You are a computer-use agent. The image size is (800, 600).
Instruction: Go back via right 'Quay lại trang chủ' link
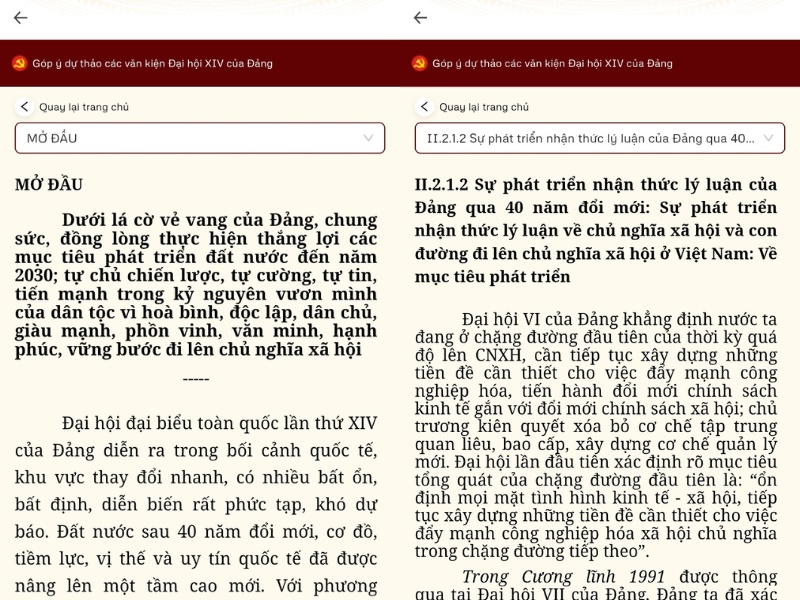(x=483, y=107)
